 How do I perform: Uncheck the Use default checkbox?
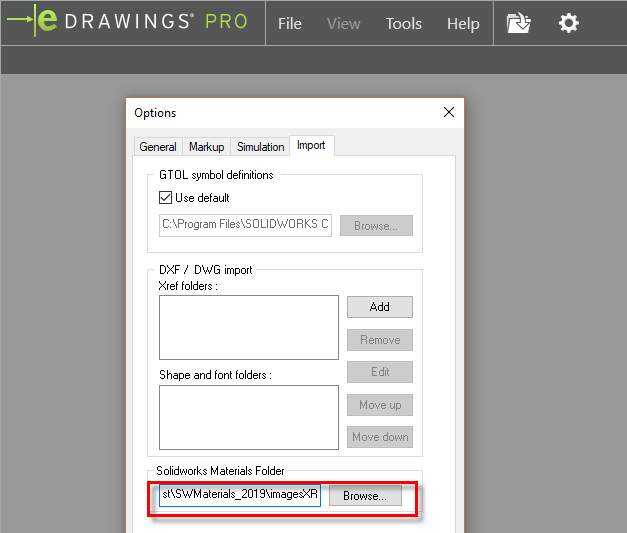tap(165, 198)
